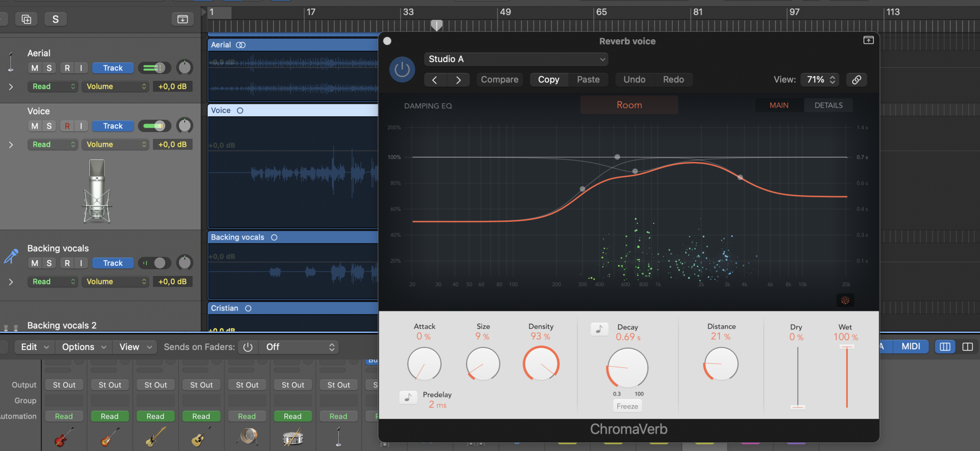Click the Compare button
The height and width of the screenshot is (451, 980).
tap(499, 80)
